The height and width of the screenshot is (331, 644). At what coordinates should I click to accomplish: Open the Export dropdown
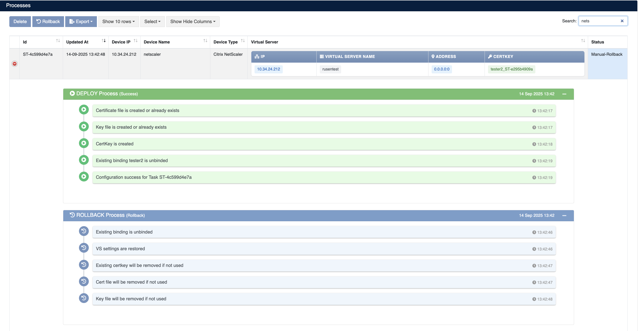81,22
